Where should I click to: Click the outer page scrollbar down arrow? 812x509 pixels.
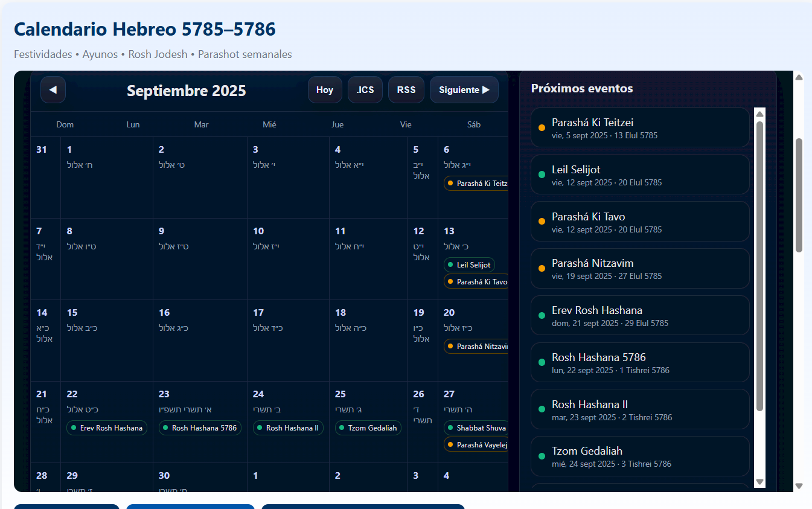point(799,486)
